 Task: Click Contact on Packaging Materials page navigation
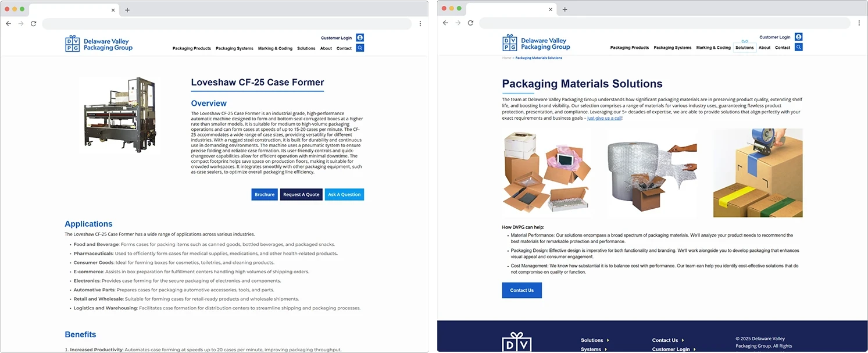pyautogui.click(x=783, y=48)
